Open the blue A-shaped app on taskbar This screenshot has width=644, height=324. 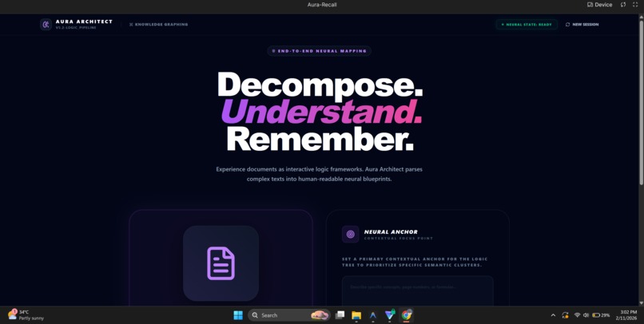point(373,315)
